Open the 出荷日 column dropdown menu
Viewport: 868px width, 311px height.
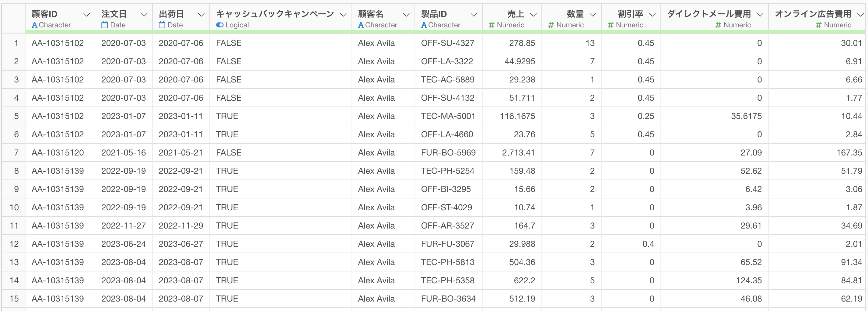[201, 15]
